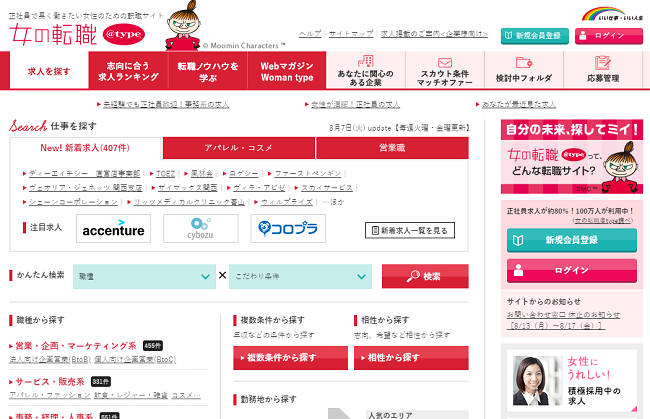This screenshot has height=419, width=650.
Task: Open 法人向け企画営業(BtoB) link
Action: point(50,359)
